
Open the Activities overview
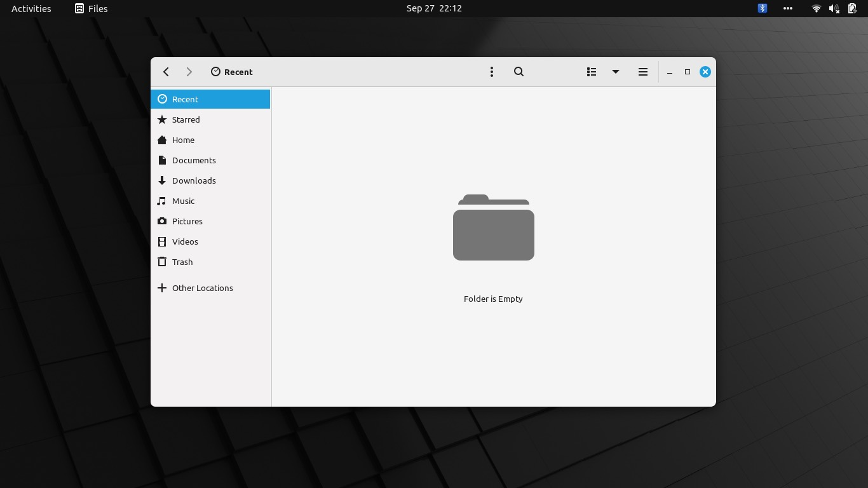(x=31, y=8)
